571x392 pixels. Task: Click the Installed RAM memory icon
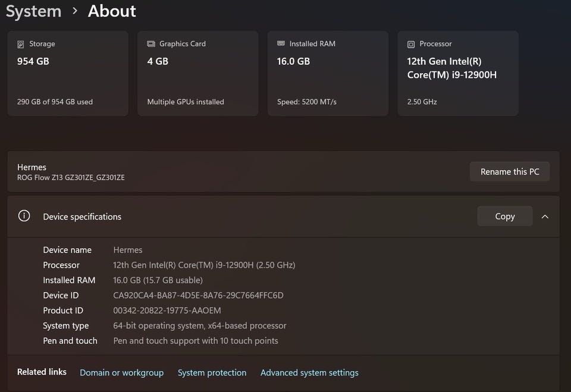(281, 43)
